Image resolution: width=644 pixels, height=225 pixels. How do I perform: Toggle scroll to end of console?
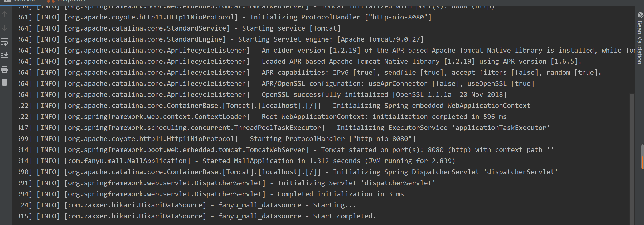coord(4,55)
